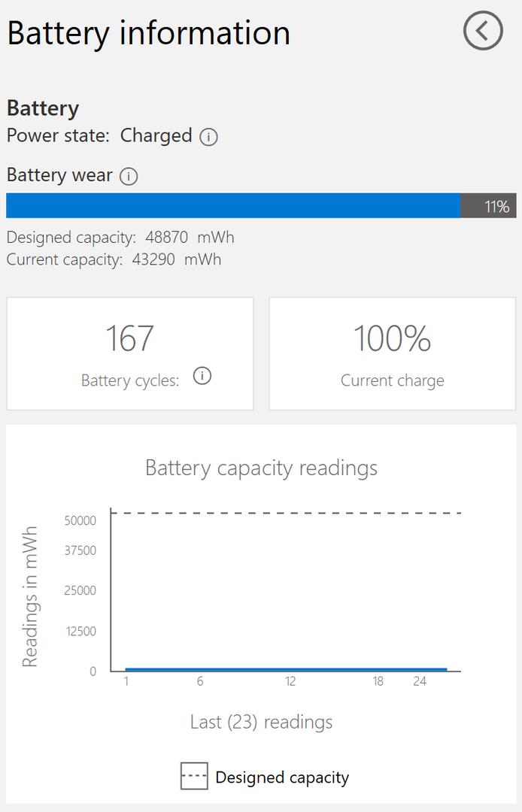Select the Power state Charged text

point(99,136)
